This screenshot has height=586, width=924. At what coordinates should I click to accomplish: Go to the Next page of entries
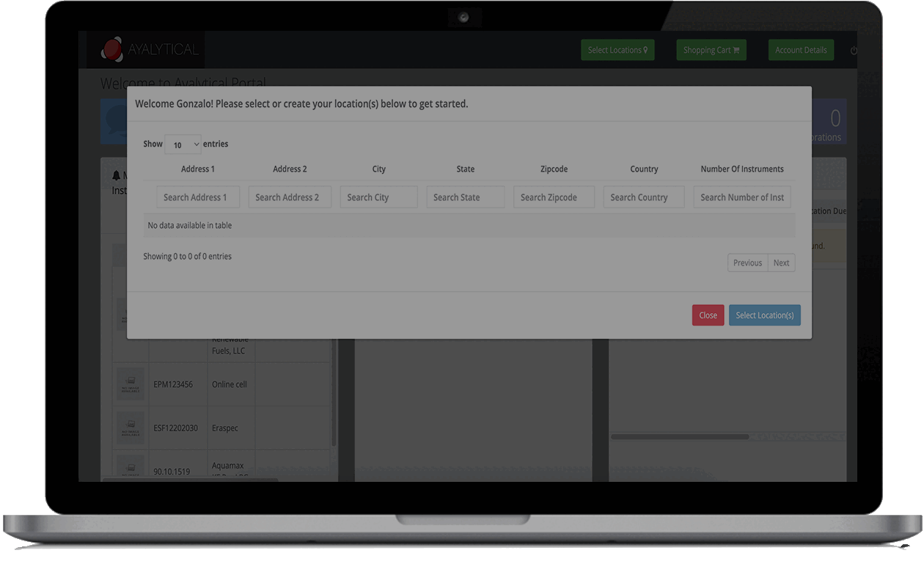[782, 263]
